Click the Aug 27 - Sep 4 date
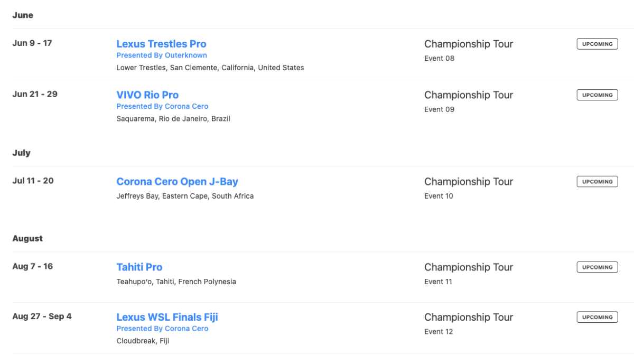634x364 pixels. point(42,316)
